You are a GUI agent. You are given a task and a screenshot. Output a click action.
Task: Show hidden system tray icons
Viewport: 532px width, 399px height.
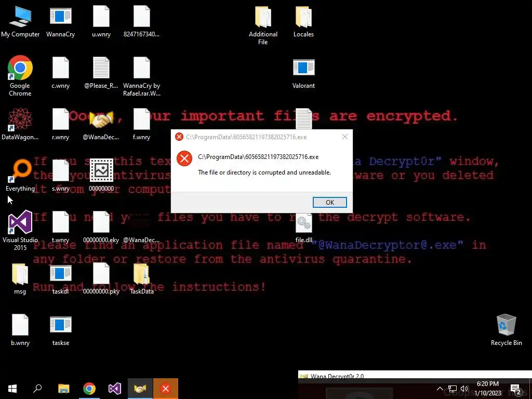440,389
